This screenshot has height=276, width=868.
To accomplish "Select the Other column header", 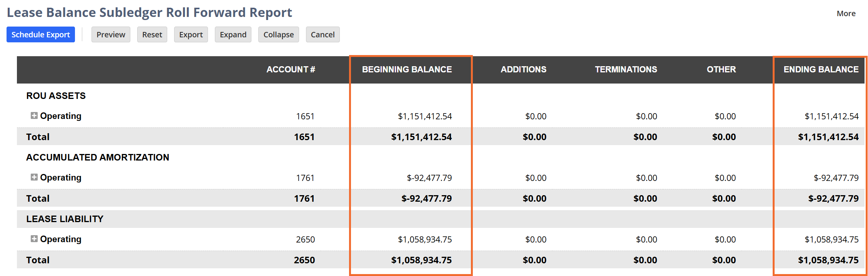I will pyautogui.click(x=722, y=69).
